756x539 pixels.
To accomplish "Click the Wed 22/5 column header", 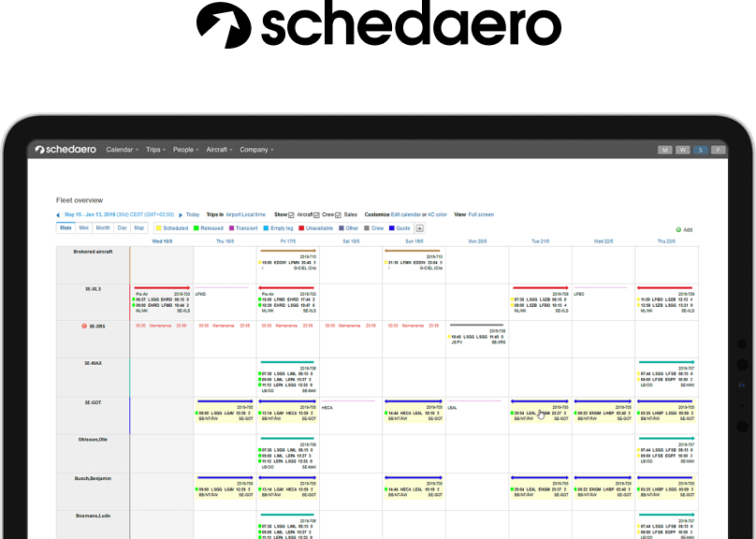I will click(603, 241).
